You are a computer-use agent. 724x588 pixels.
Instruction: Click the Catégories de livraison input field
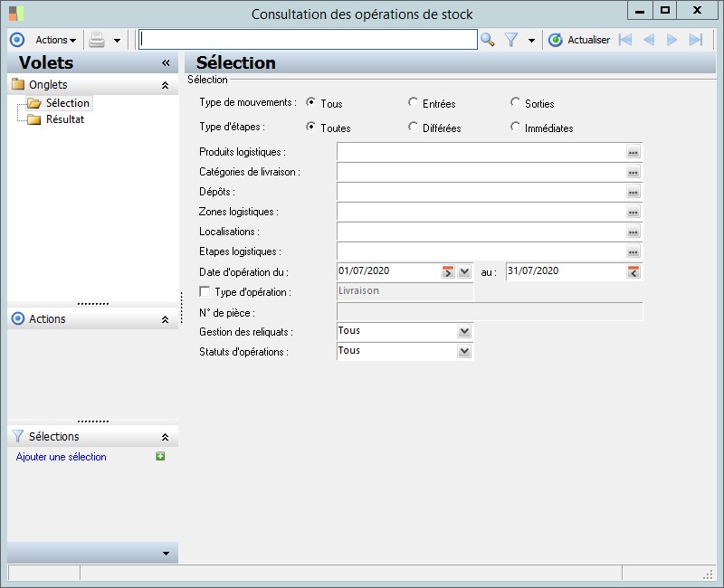point(481,172)
